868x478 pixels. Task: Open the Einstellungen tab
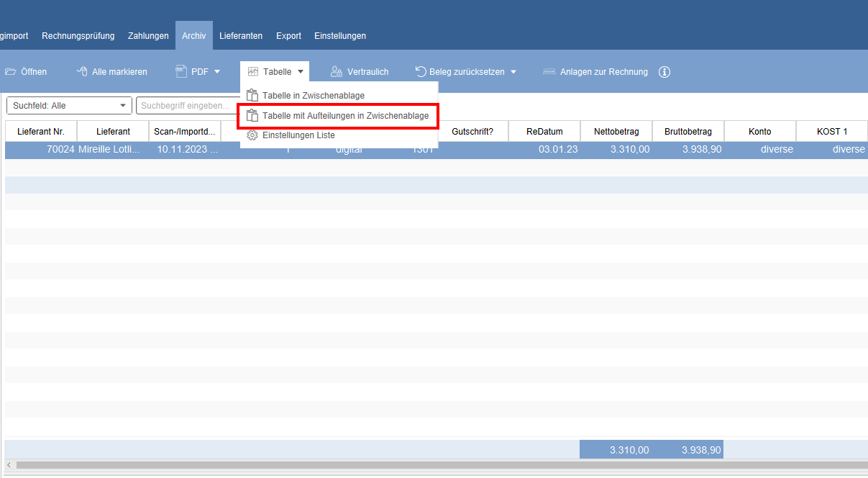(x=340, y=35)
